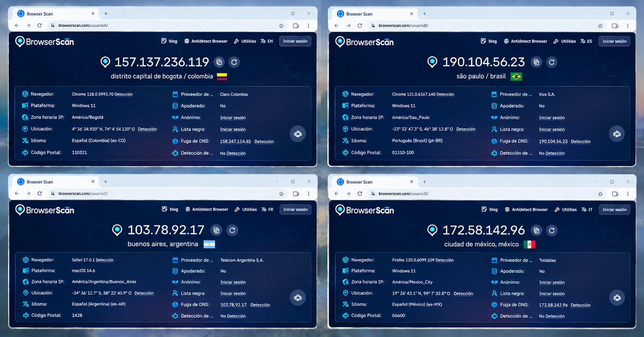Refresh the 157.137.236.119 IP result
This screenshot has height=337, width=644.
(x=234, y=62)
